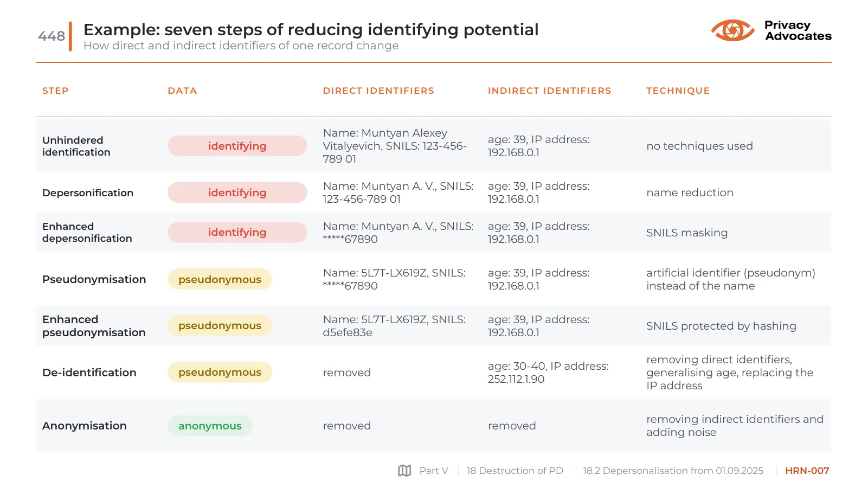This screenshot has width=868, height=488.
Task: Select the De-identification step label
Action: tap(89, 373)
